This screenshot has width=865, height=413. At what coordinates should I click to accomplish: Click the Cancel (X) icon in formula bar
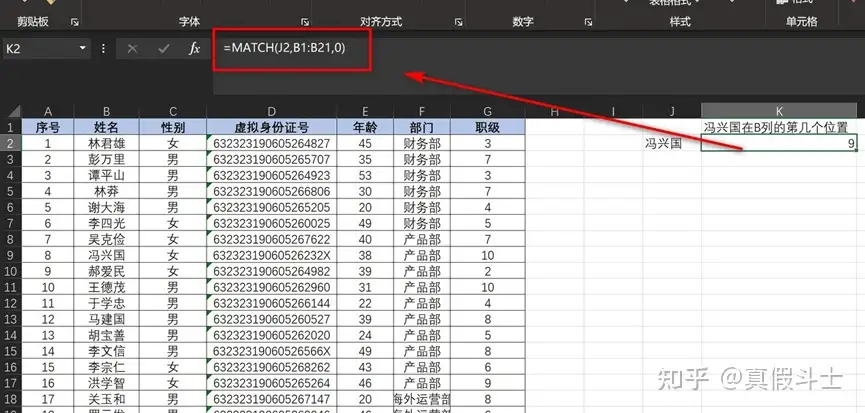tap(133, 48)
